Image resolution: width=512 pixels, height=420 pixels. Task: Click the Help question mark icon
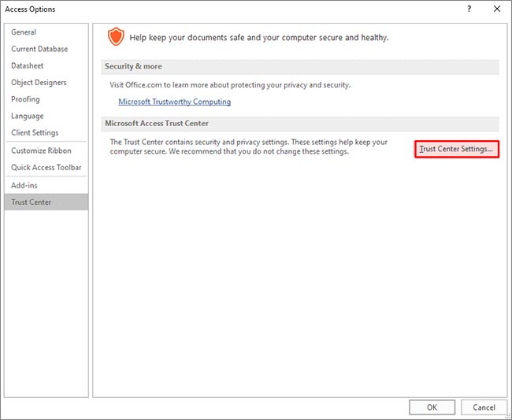(469, 9)
